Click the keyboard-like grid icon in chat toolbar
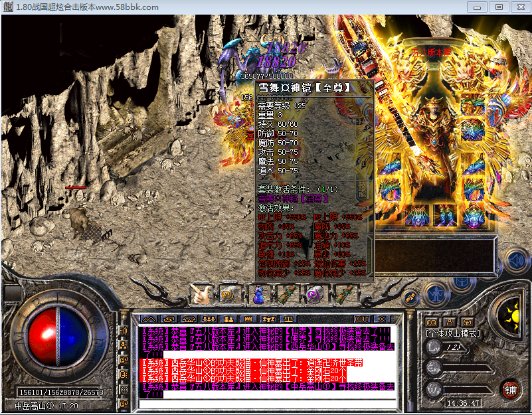The width and height of the screenshot is (532, 415). tap(248, 319)
